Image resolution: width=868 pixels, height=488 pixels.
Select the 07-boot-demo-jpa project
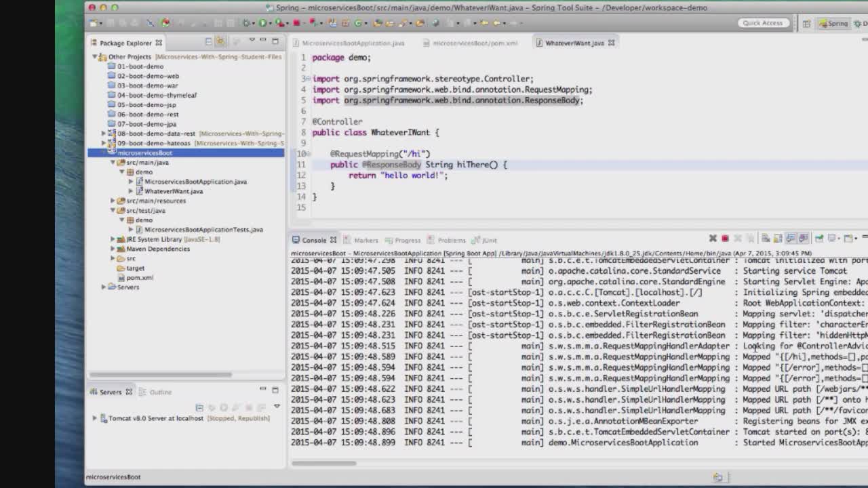146,124
